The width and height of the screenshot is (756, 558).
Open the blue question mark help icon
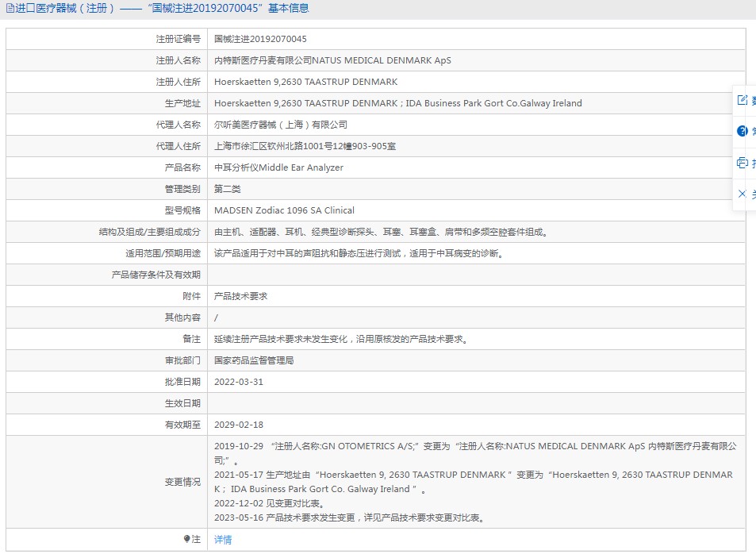click(743, 131)
